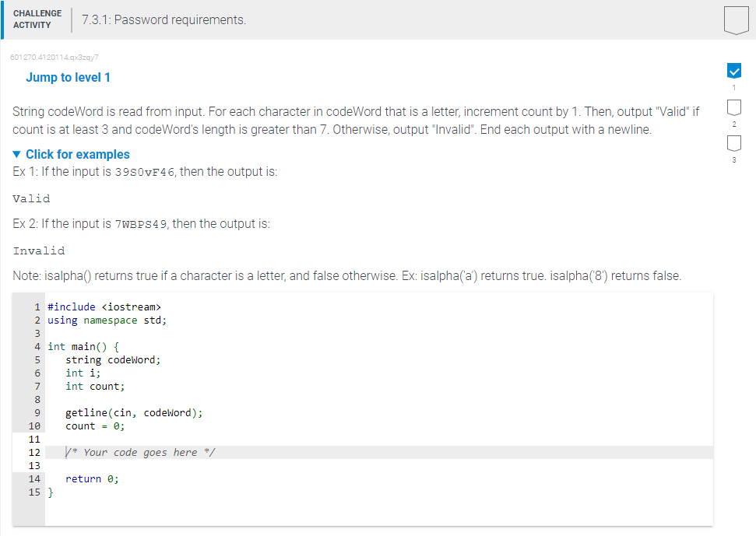Click the downward disclosure triangle before 'Click for examples'
756x536 pixels.
tap(17, 154)
